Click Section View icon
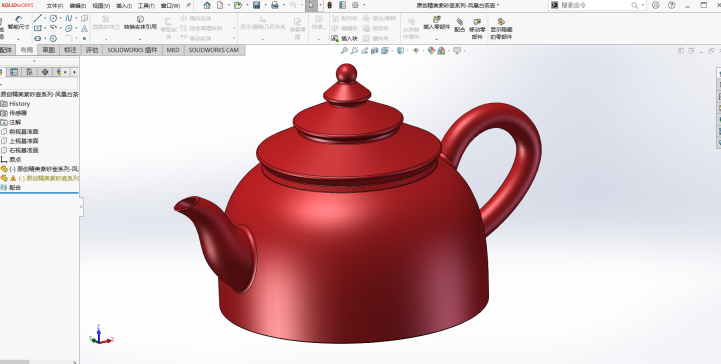The width and height of the screenshot is (721, 364). pos(374,51)
